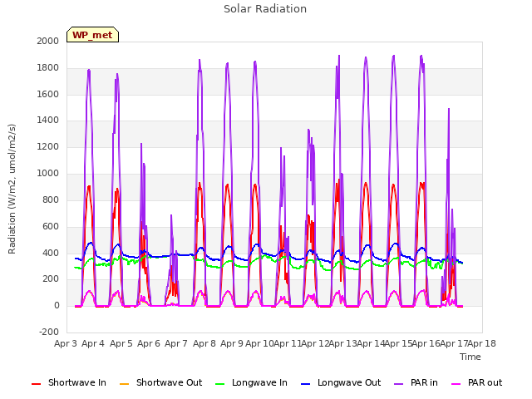Viewport: 532px width, 399px height.
Task: Click the 1800 y-axis tick label
Action: click(x=48, y=68)
